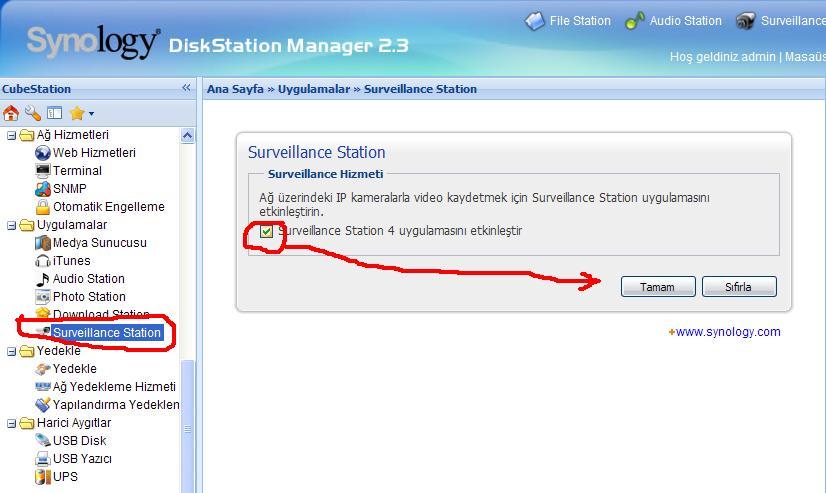Toggle Surveillance Station 4 enable checkbox

point(266,232)
